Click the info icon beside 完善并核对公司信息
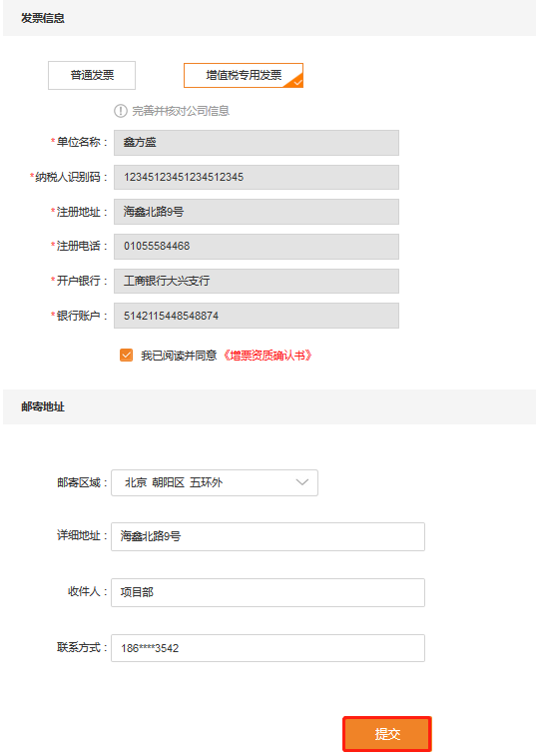Screen dimensions: 536x756 [120, 111]
